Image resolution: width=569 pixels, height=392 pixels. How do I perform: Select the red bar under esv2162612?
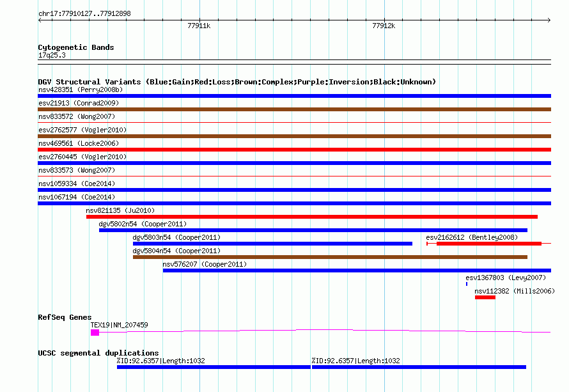[x=489, y=244]
